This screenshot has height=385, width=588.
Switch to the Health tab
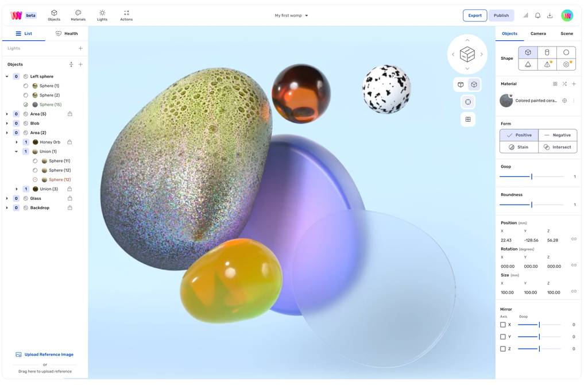tap(67, 33)
